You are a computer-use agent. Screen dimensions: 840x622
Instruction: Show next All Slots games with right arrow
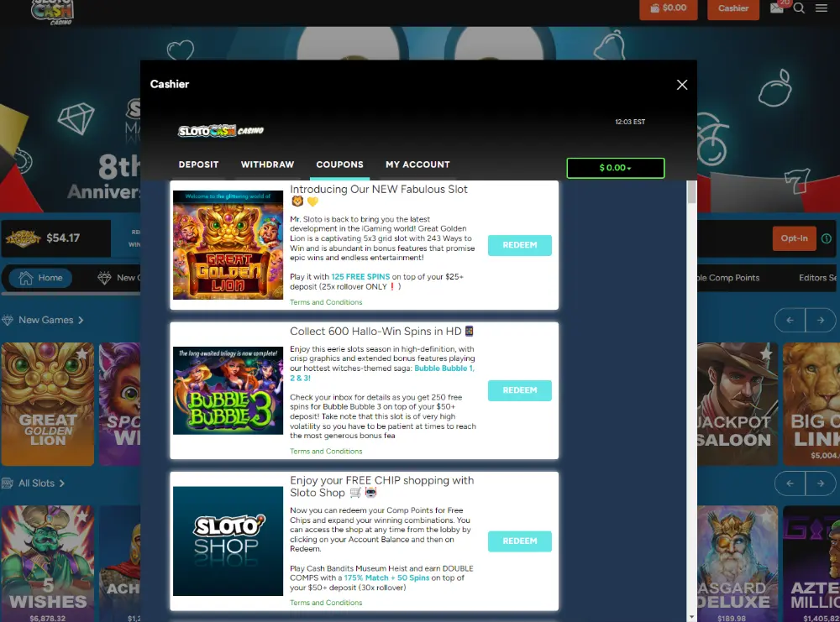point(820,483)
